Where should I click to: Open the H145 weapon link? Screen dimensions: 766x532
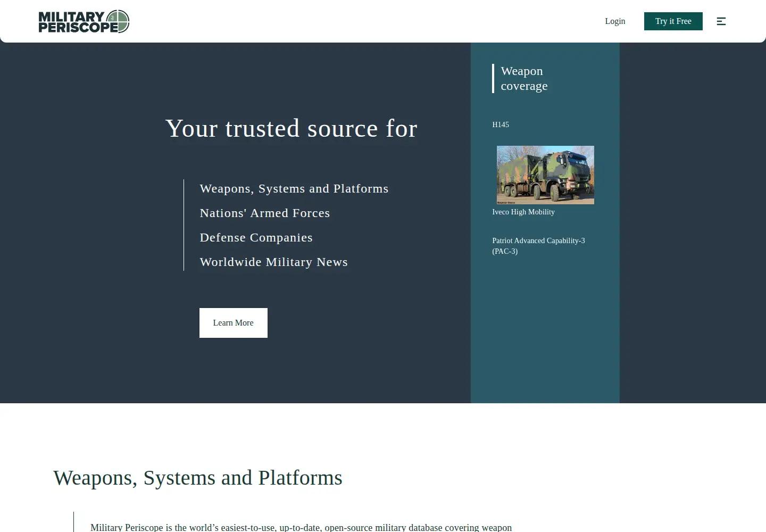[x=501, y=124]
